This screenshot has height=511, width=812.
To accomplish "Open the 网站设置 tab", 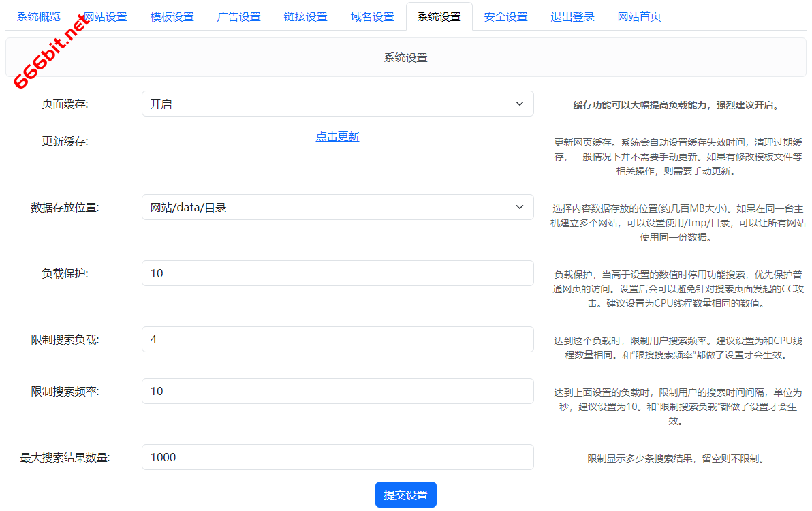I will [105, 16].
